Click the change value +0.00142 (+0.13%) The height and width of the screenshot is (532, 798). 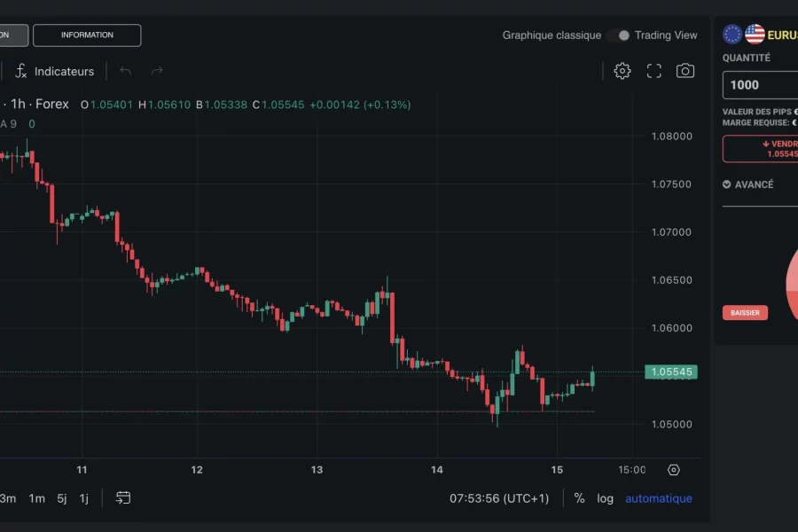click(360, 105)
